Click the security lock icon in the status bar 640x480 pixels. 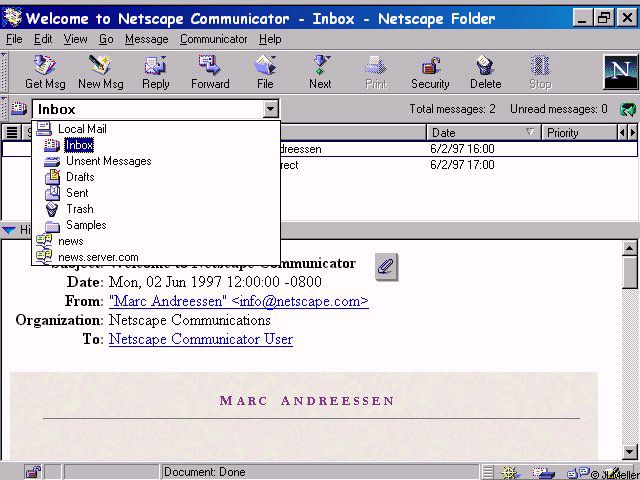33,472
